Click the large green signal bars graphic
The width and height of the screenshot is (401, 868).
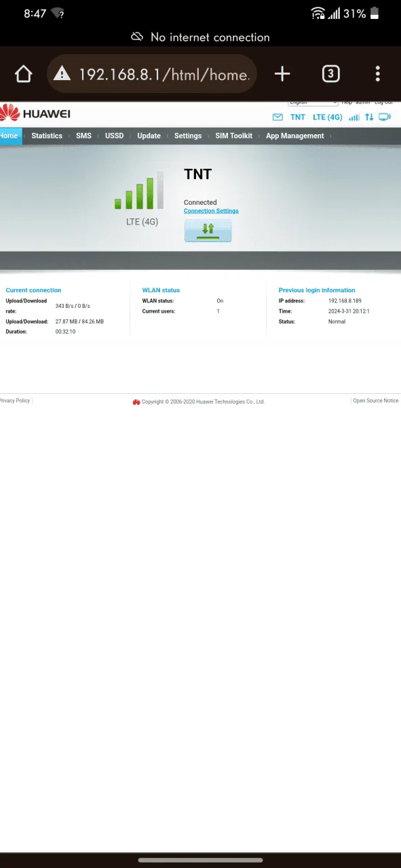pyautogui.click(x=139, y=191)
